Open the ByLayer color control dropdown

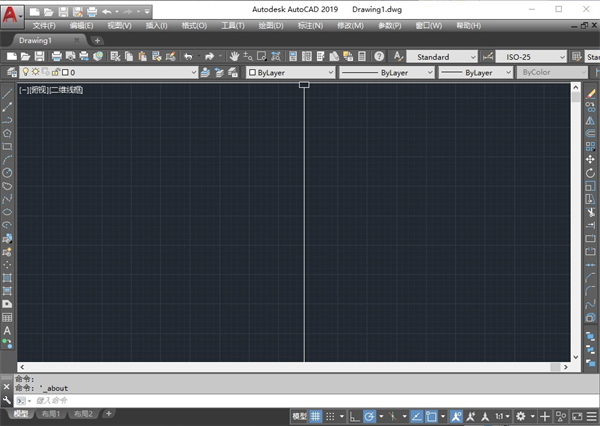click(289, 73)
